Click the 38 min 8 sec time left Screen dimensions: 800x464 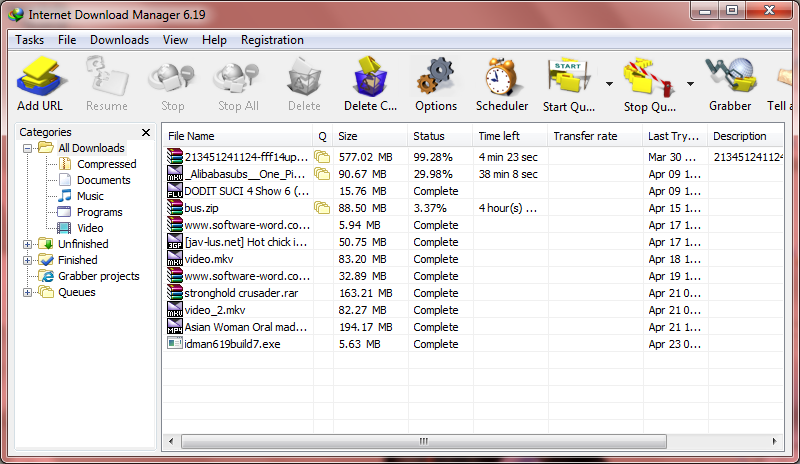click(x=508, y=174)
